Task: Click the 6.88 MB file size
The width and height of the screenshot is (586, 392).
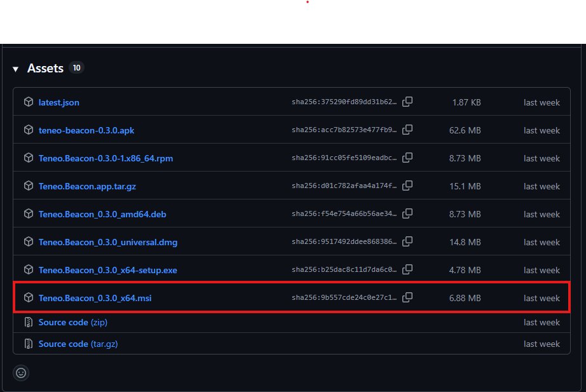Action: pyautogui.click(x=465, y=298)
